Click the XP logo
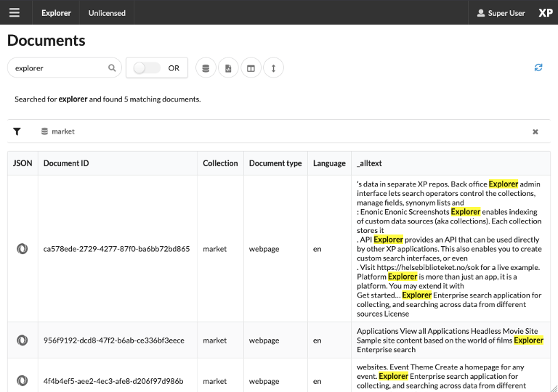This screenshot has height=392, width=558. 545,13
